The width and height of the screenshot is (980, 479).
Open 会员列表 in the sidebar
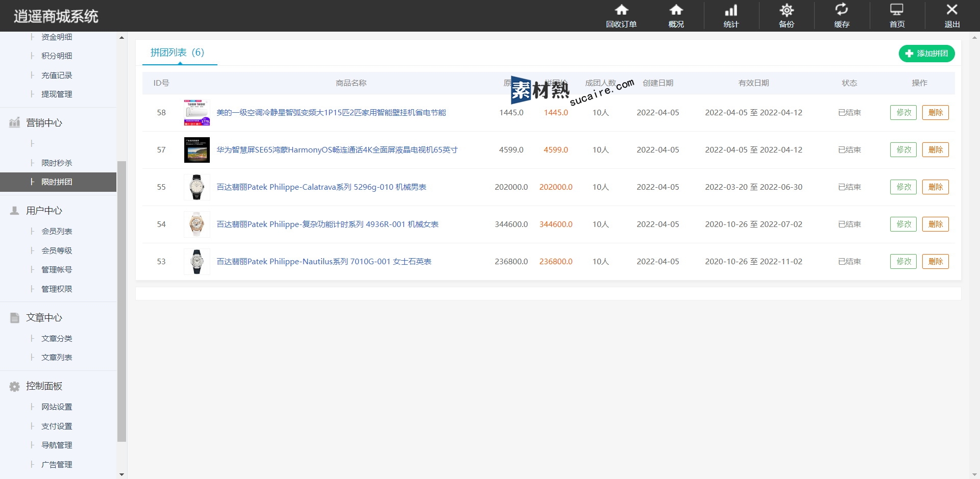point(57,232)
